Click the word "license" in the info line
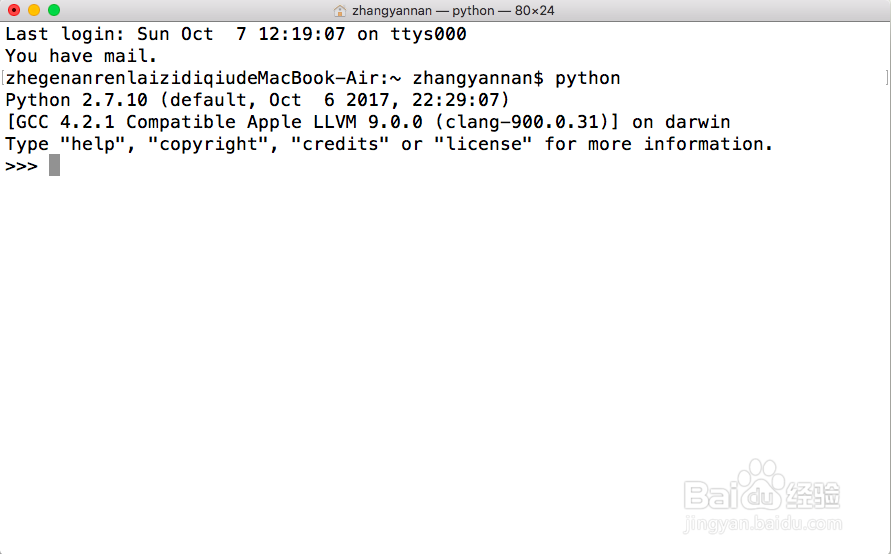Image resolution: width=891 pixels, height=554 pixels. click(x=483, y=144)
